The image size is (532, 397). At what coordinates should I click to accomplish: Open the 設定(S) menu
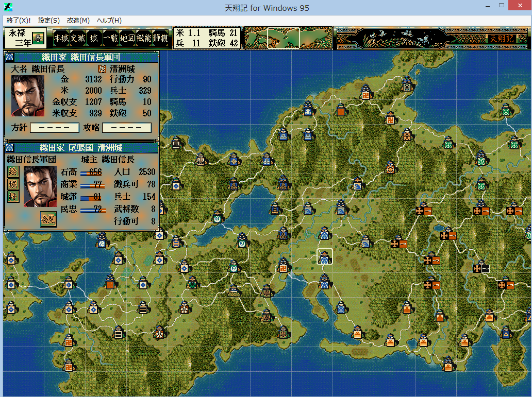tap(49, 21)
